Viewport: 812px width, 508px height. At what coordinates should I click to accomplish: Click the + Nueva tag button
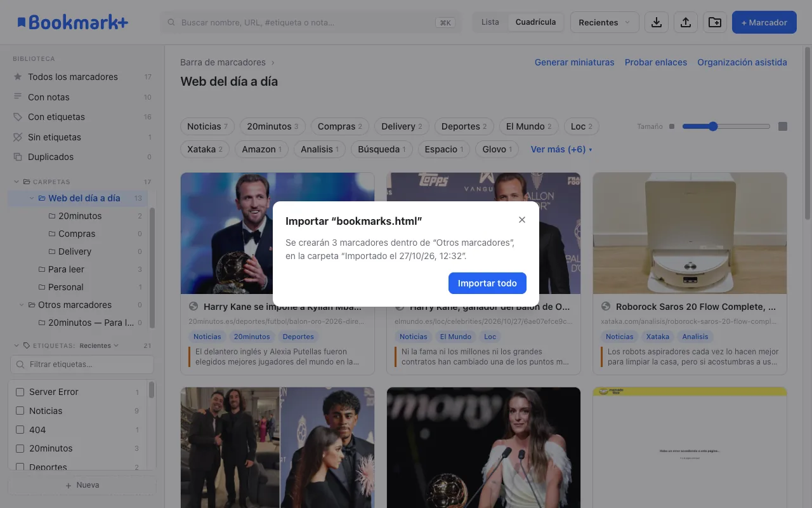pyautogui.click(x=82, y=485)
